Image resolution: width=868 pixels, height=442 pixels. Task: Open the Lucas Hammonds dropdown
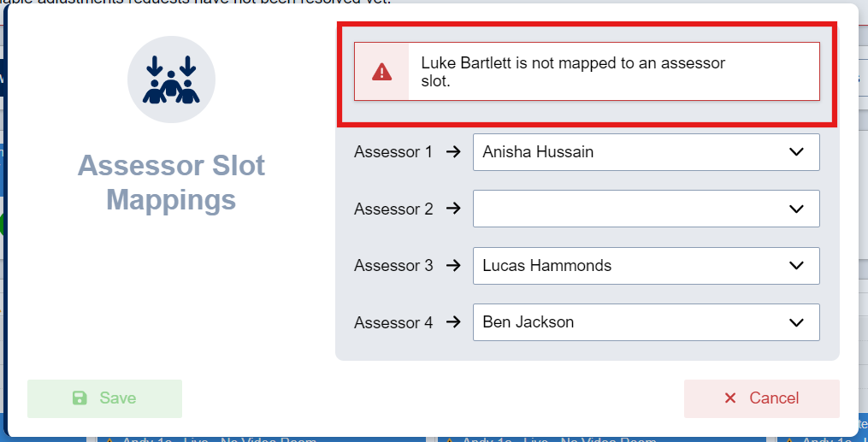tap(646, 266)
